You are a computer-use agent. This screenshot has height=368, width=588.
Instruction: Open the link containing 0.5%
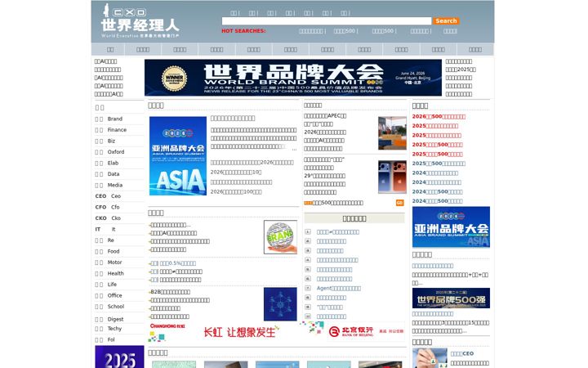click(x=178, y=263)
